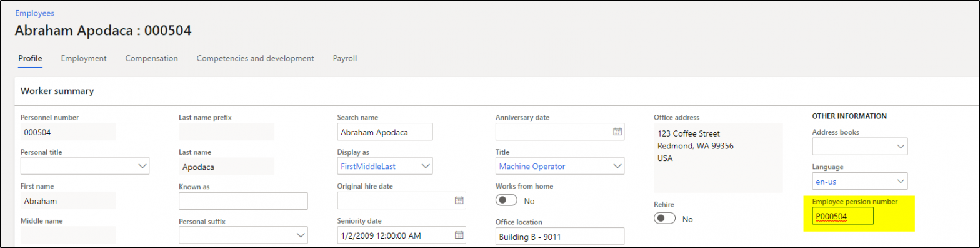Viewport: 980px width, 248px height.
Task: Click the First name field Abraham
Action: tap(68, 200)
